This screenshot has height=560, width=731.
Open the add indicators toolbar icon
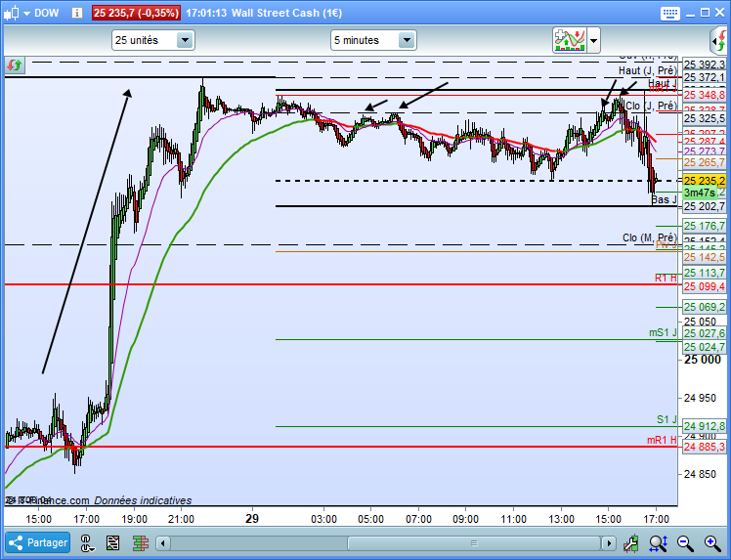pos(569,41)
